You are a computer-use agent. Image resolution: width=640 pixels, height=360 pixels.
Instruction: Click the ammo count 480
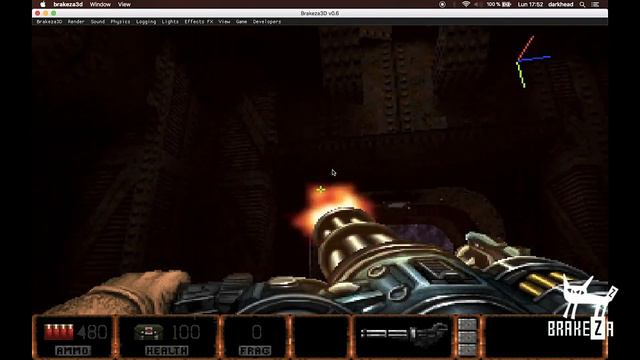tap(92, 332)
